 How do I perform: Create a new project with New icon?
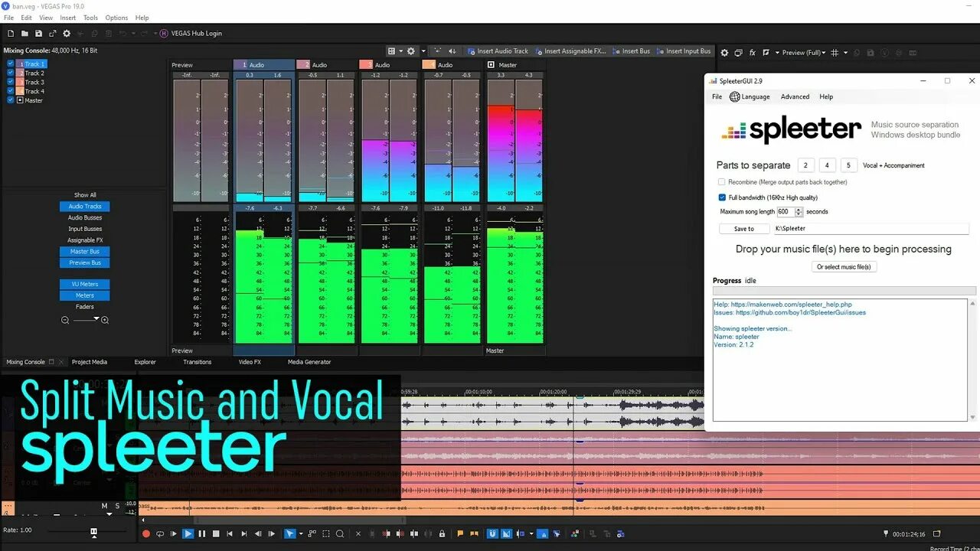pyautogui.click(x=10, y=34)
